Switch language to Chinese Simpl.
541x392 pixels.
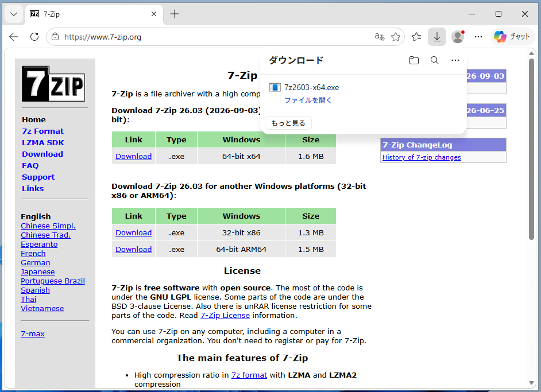[48, 226]
